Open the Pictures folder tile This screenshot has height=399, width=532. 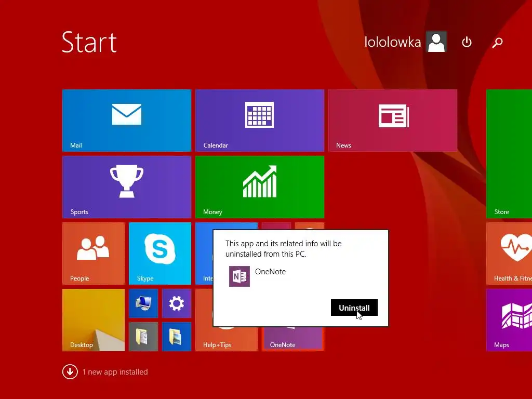coord(177,336)
